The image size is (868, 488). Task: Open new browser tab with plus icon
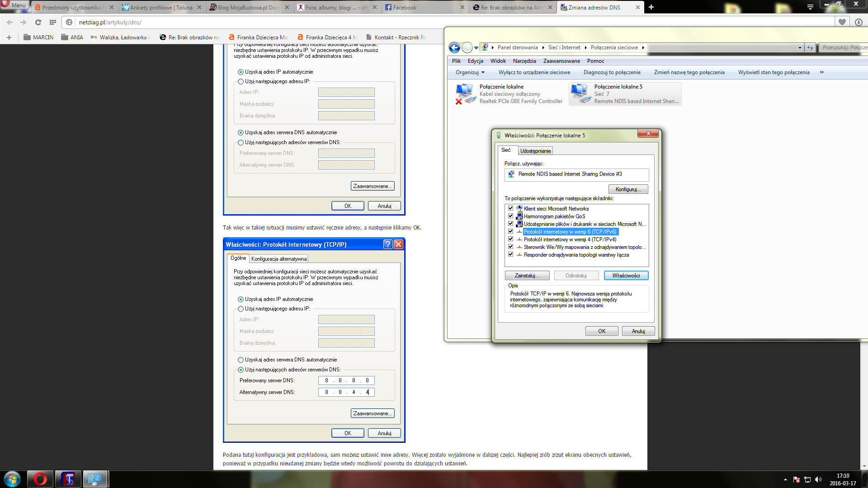click(x=651, y=7)
